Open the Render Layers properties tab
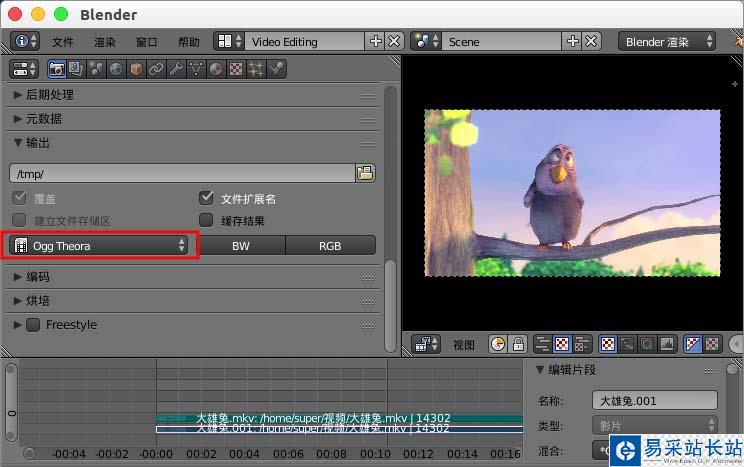This screenshot has height=467, width=744. coord(76,69)
